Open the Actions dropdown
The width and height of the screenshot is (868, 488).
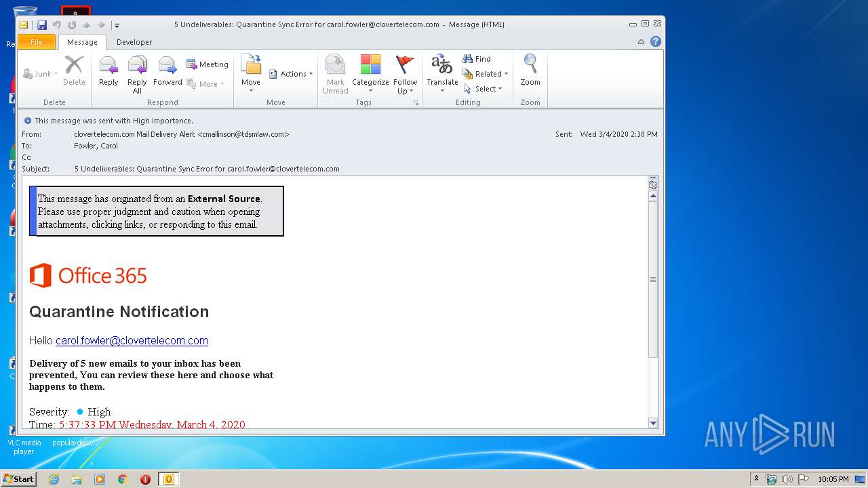point(291,74)
